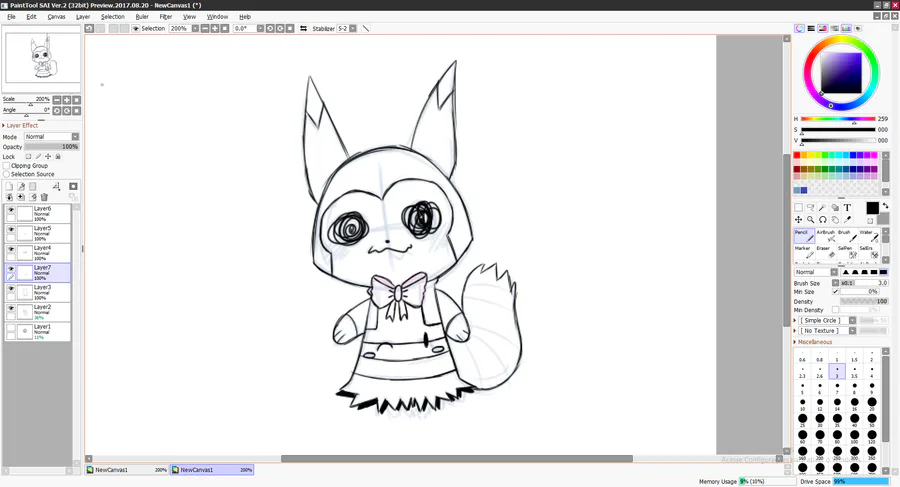The image size is (900, 487).
Task: Open the Simple Circle brush shape dropdown
Action: coord(852,320)
